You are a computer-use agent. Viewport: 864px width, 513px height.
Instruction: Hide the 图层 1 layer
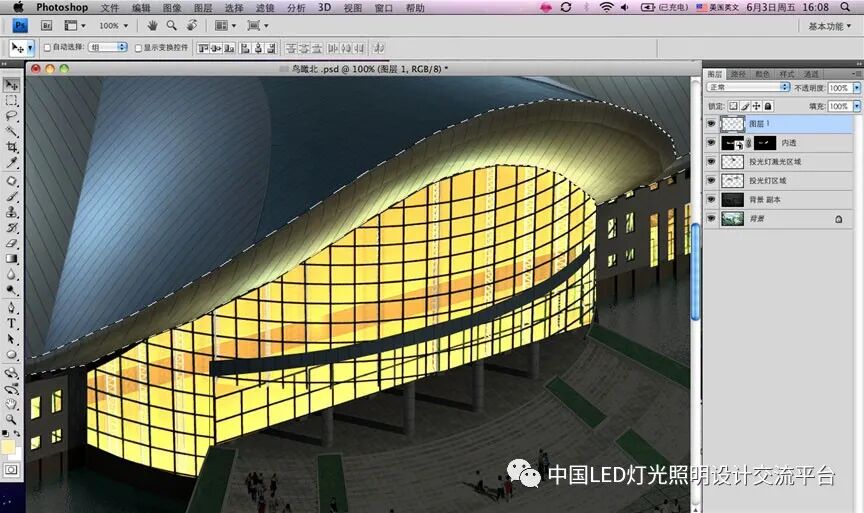pos(711,124)
